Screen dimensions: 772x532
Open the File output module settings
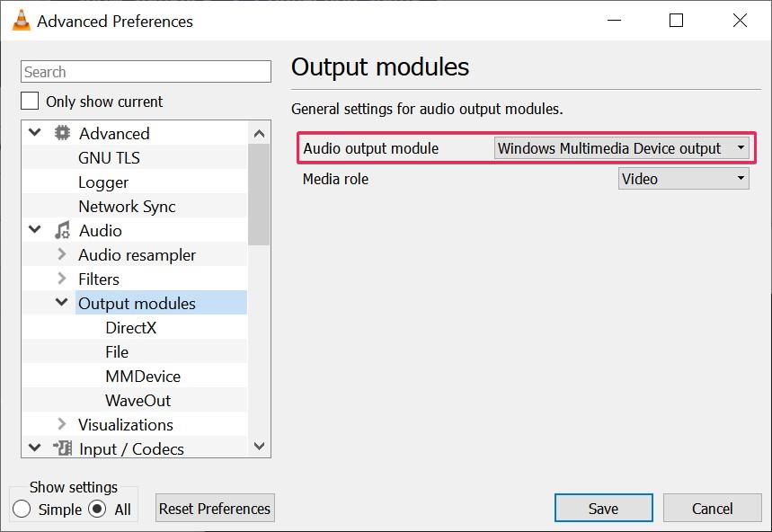[x=115, y=351]
